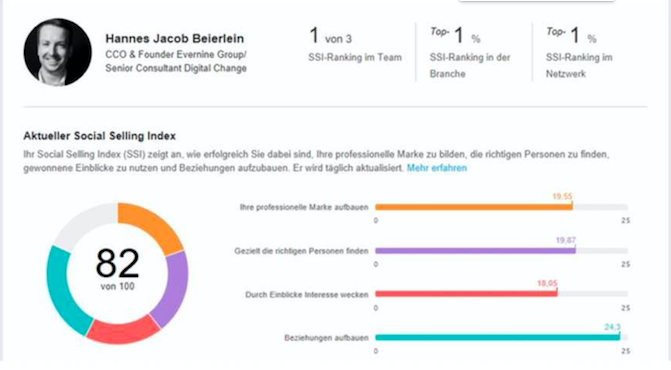This screenshot has width=671, height=370.
Task: Click the SSI-Ranking in der Branche stat
Action: coord(470,52)
